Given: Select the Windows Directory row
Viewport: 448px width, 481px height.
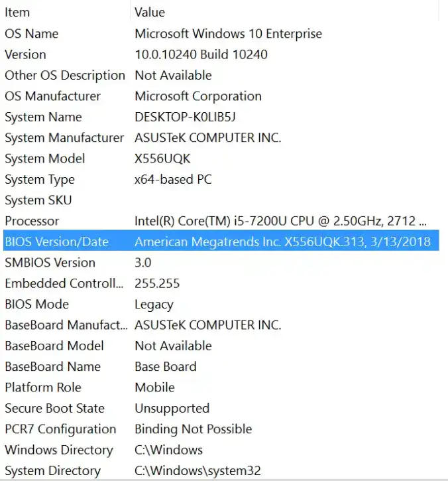Looking at the screenshot, I should (59, 450).
